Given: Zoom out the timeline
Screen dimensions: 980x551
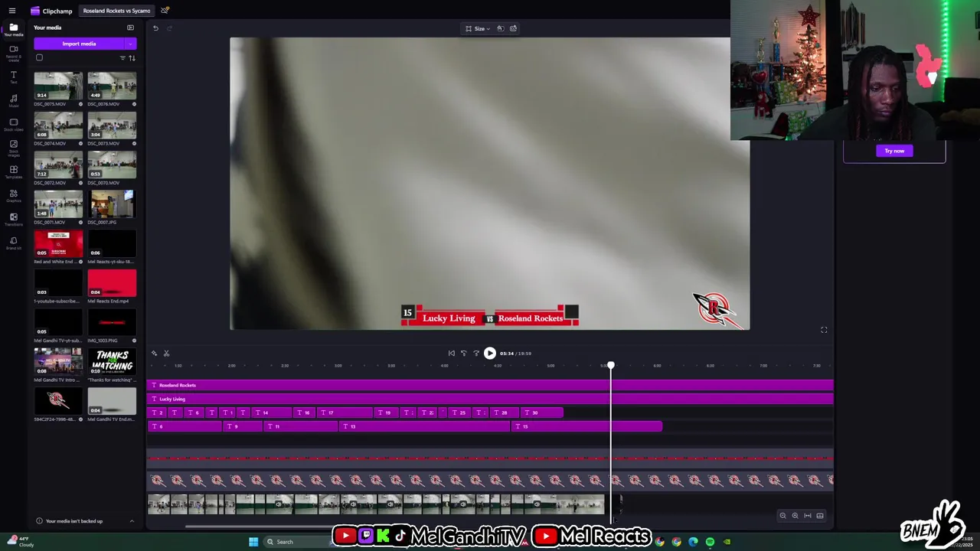Looking at the screenshot, I should point(782,516).
